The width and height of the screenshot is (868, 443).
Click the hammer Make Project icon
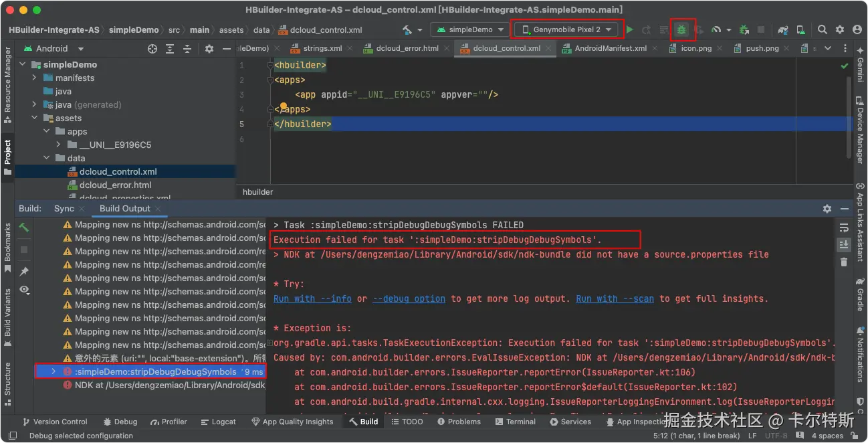407,30
